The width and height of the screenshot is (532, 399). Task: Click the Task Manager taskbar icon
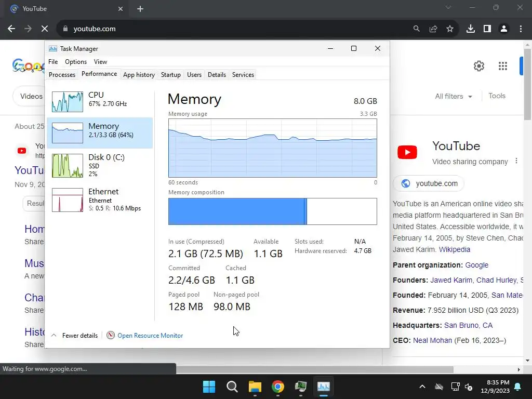(323, 387)
